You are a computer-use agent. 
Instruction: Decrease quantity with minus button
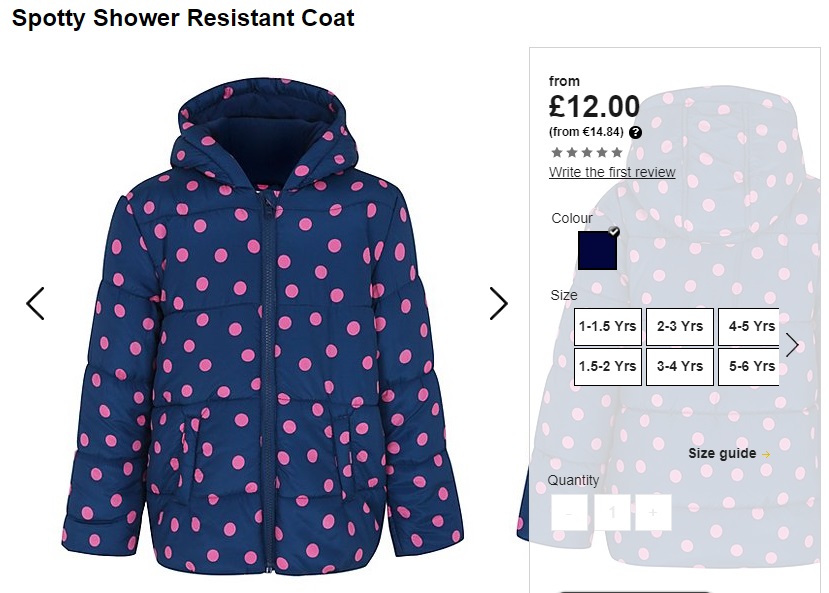(x=569, y=512)
